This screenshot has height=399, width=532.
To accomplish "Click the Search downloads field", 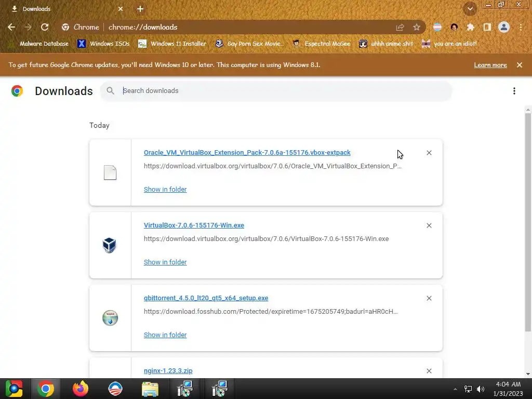I will coord(276,91).
